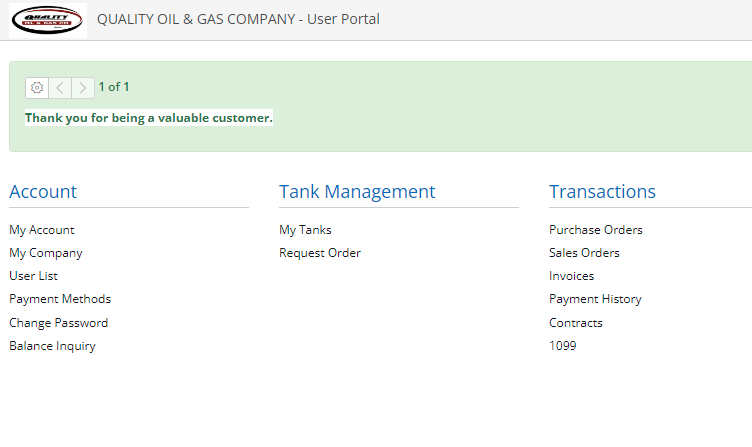Open Purchase Orders
This screenshot has height=447, width=752.
pyautogui.click(x=596, y=230)
